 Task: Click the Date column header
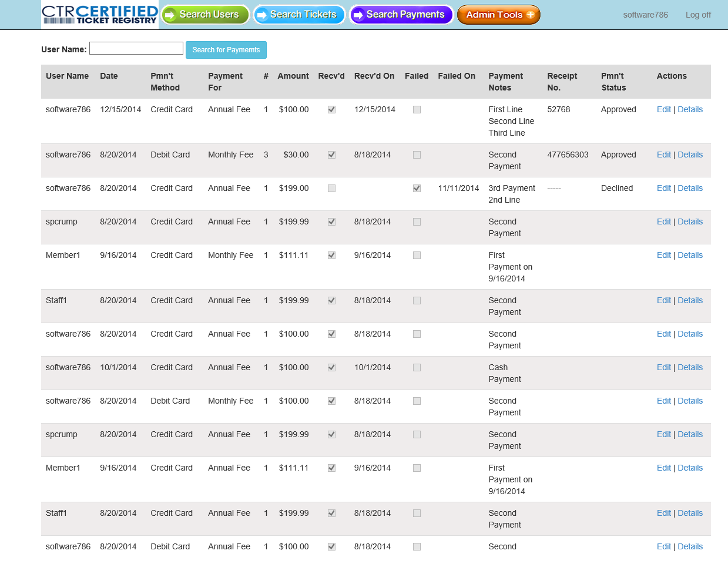point(109,76)
